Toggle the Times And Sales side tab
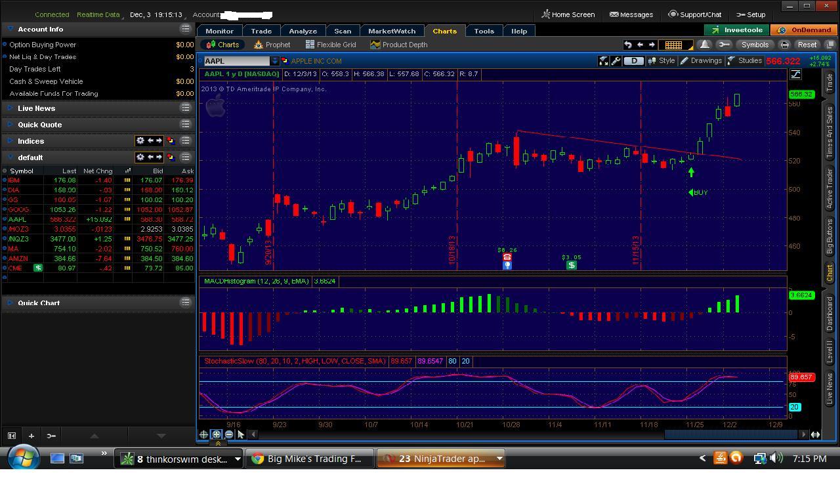840x504 pixels. click(829, 131)
